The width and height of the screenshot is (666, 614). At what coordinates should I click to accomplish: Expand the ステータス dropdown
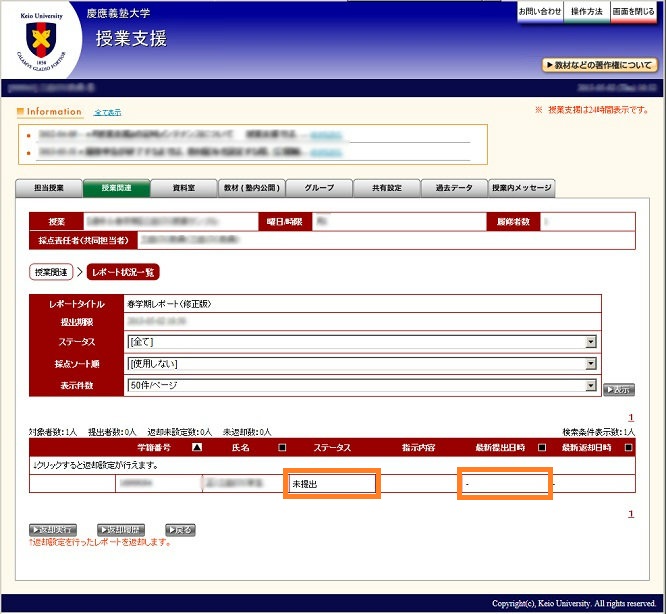coord(590,341)
